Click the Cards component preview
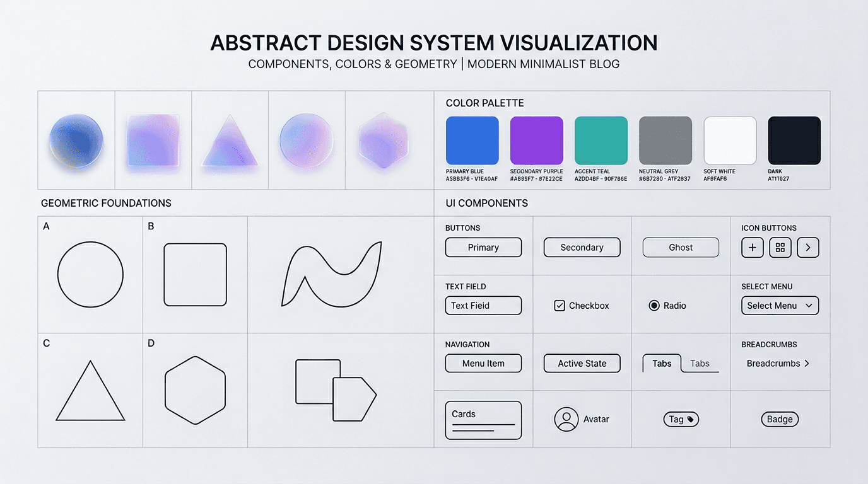This screenshot has height=484, width=868. click(x=483, y=419)
